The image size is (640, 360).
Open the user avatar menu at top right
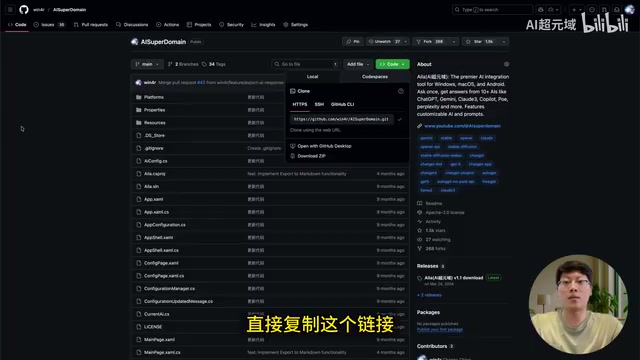(630, 9)
